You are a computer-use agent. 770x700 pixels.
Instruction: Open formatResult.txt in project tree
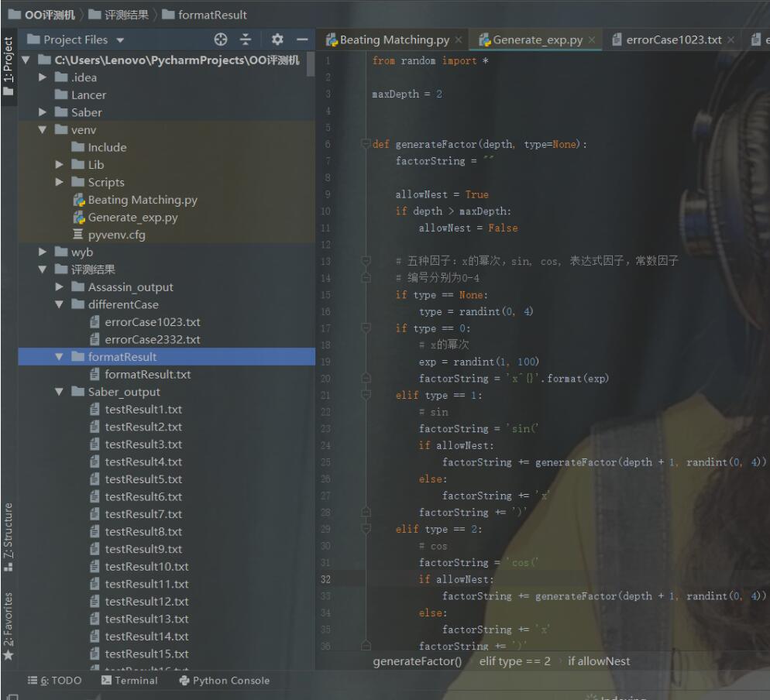coord(147,375)
